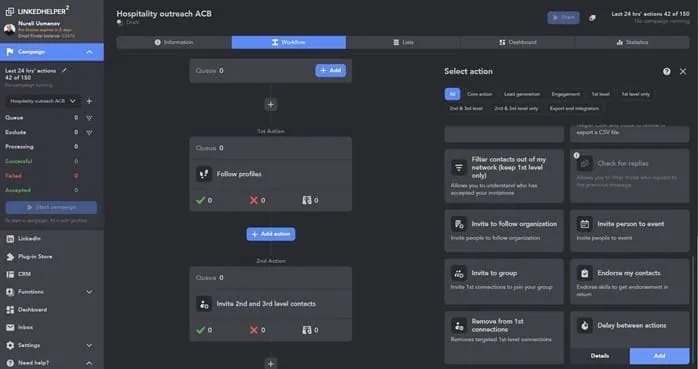Expand the Settings menu chevron

click(x=89, y=345)
